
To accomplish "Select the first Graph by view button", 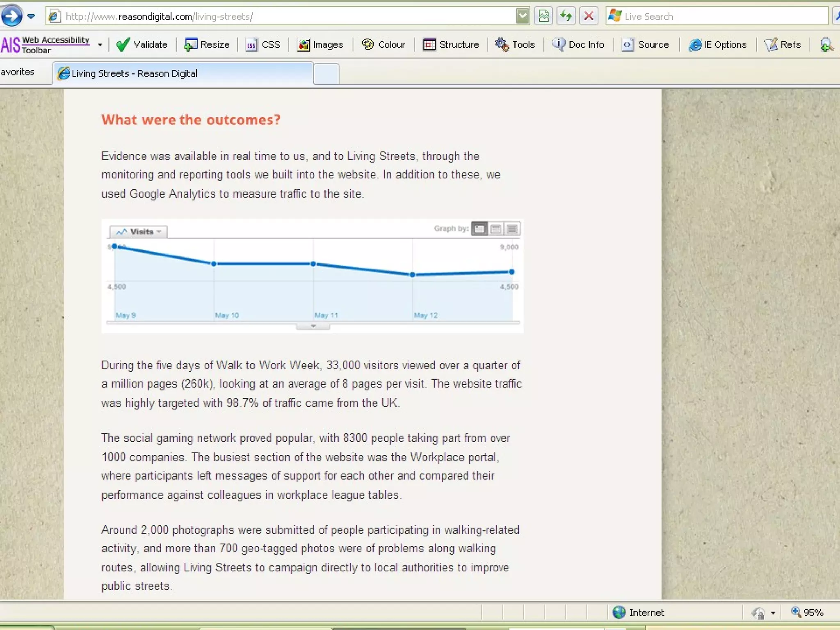I will click(479, 229).
